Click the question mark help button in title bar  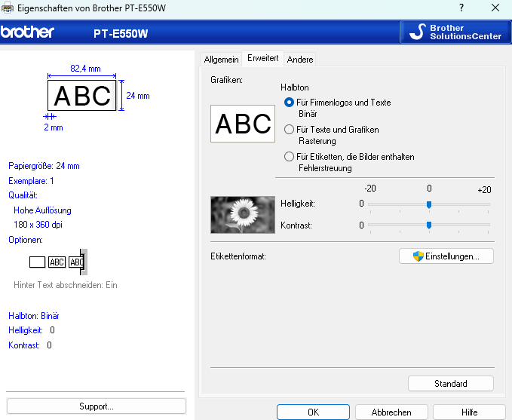[x=461, y=8]
